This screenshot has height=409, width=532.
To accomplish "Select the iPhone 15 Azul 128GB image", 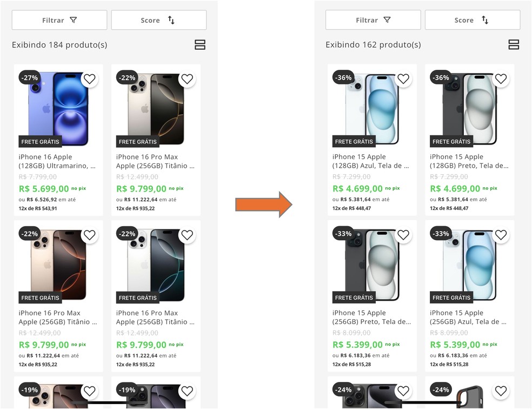I will (x=372, y=108).
